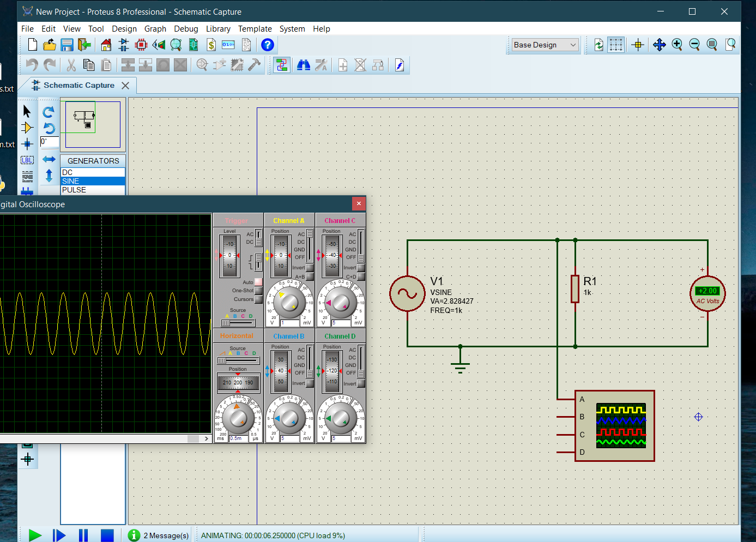Select PULSE in the GENERATORS list
The image size is (756, 542).
(93, 190)
